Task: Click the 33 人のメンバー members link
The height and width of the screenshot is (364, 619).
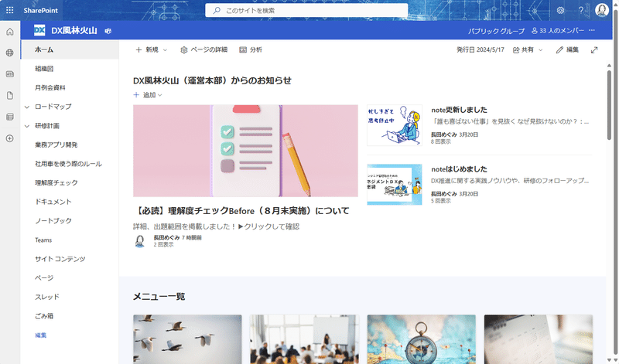Action: pos(557,30)
